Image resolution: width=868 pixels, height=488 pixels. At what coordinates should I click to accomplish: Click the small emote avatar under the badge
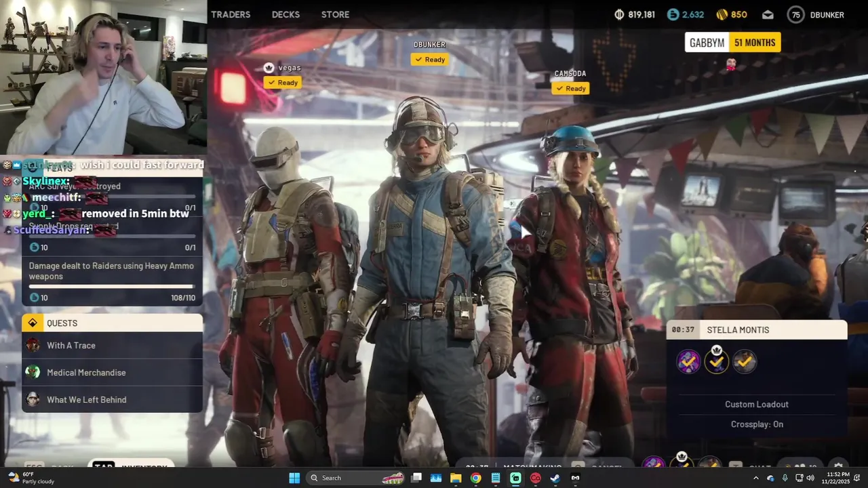(731, 64)
